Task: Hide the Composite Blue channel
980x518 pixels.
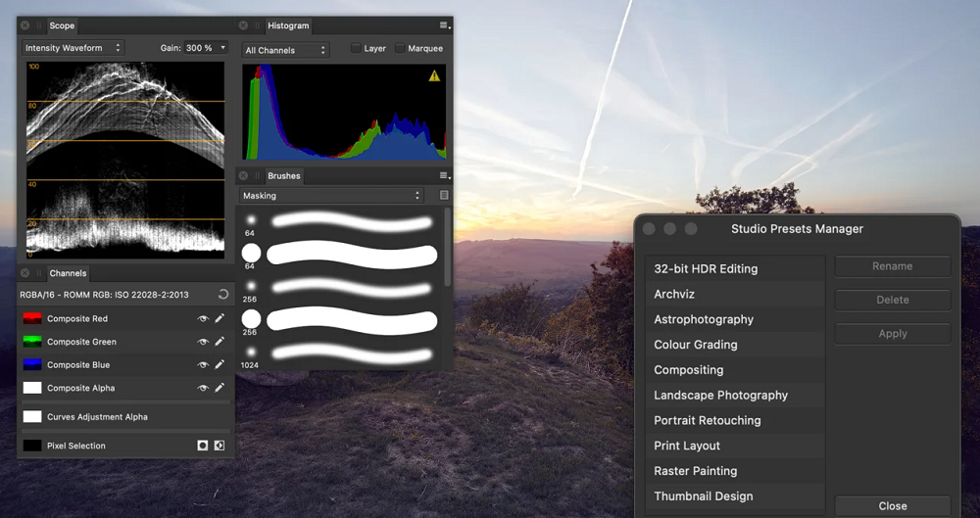Action: coord(203,365)
